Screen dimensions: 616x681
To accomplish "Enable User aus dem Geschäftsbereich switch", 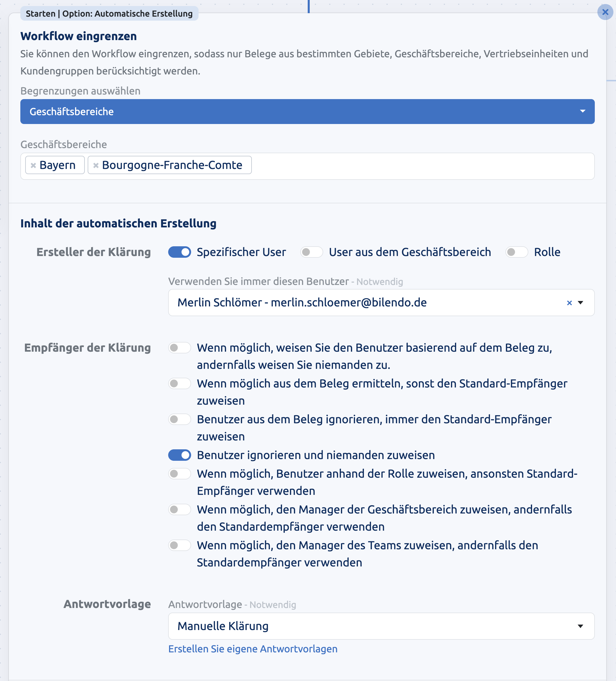I will pos(311,252).
